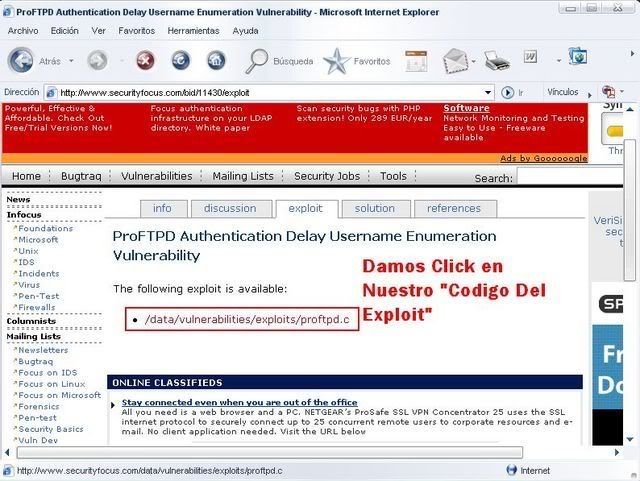Switch to the info tab

[x=164, y=209]
